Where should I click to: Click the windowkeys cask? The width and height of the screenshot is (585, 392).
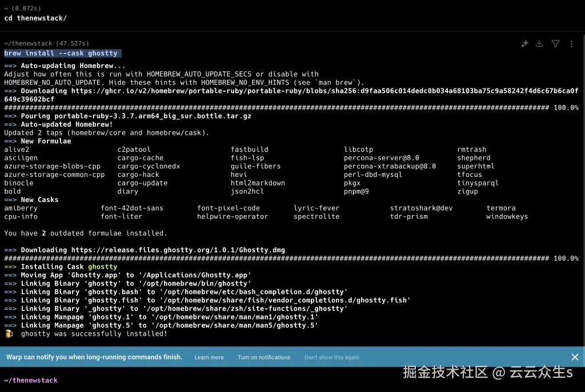[x=507, y=216]
